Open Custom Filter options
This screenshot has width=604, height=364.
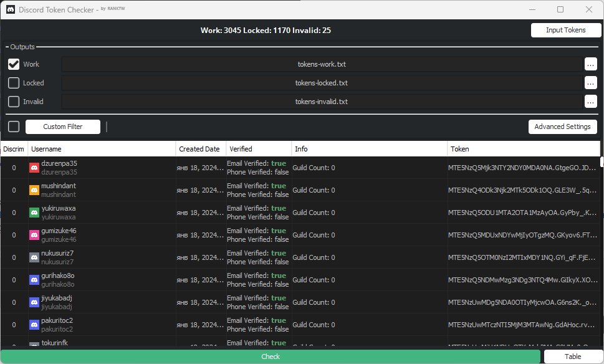click(x=63, y=127)
